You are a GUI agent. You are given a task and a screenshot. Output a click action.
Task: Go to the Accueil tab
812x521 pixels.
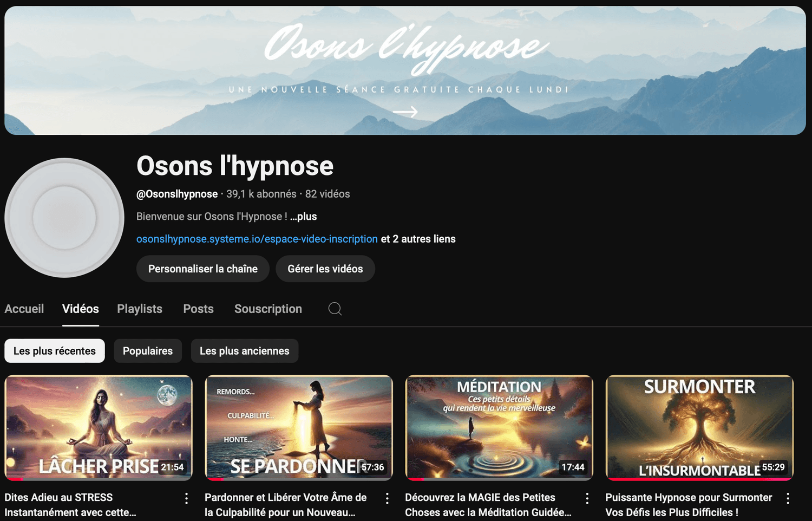pyautogui.click(x=24, y=309)
